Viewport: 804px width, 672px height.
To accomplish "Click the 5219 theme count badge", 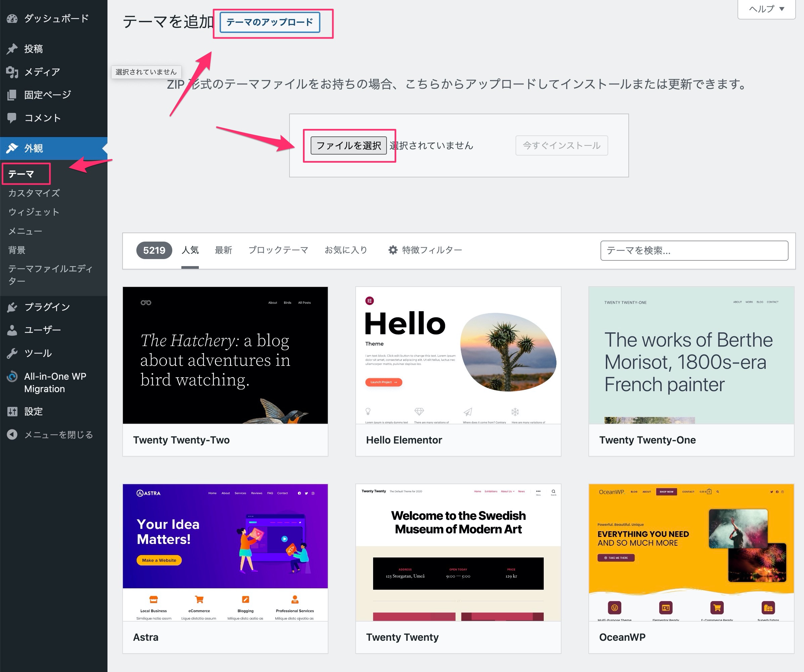I will (x=154, y=251).
